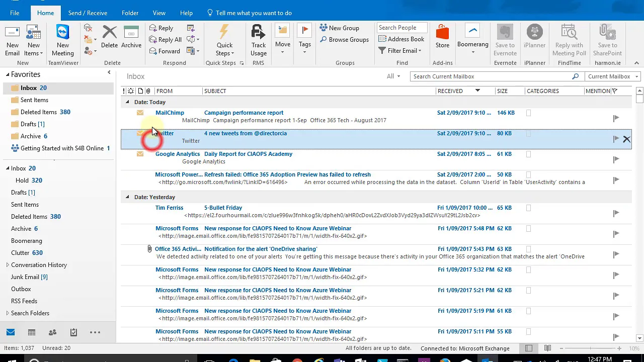Click Save to Evernote
Screen dimensions: 644x362
(505, 41)
